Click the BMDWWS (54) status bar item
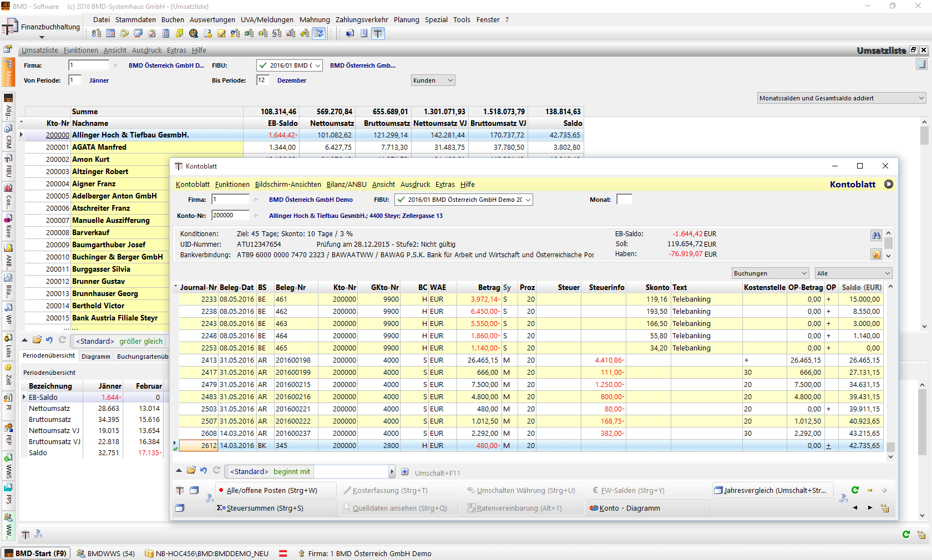The height and width of the screenshot is (560, 932). 106,553
